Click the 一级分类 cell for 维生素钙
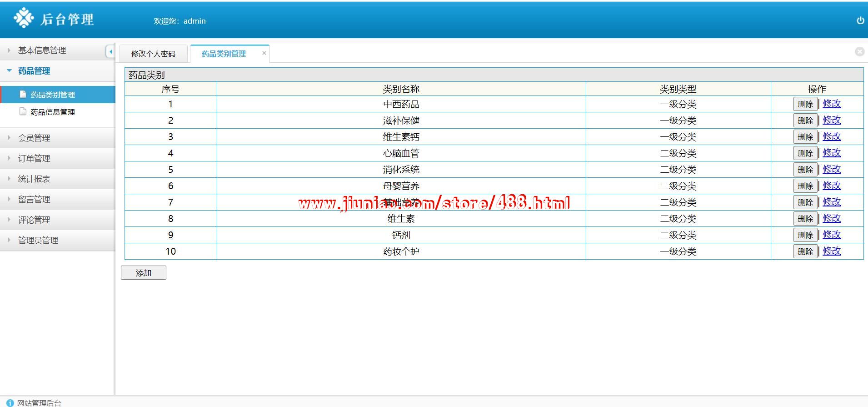This screenshot has width=868, height=407. (x=678, y=137)
